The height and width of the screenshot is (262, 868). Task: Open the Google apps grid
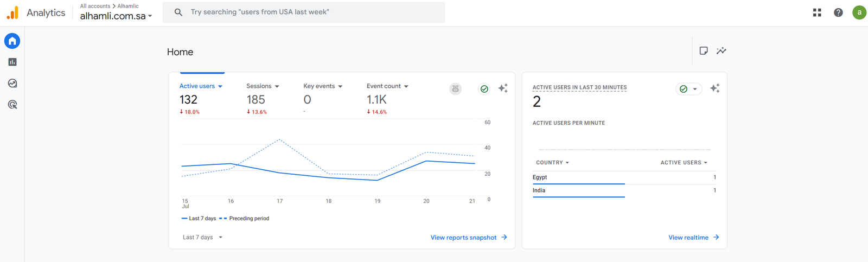[x=817, y=12]
